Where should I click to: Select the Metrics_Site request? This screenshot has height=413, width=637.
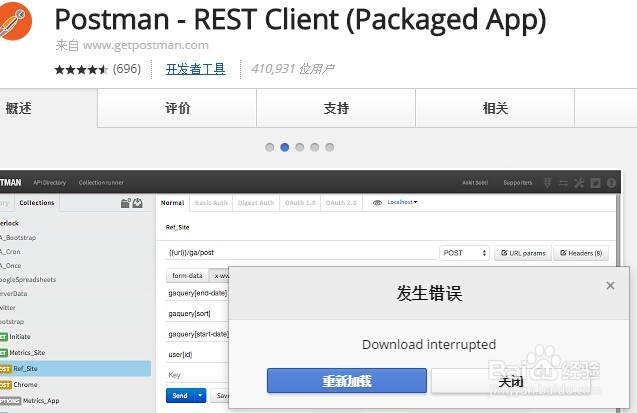(x=27, y=352)
